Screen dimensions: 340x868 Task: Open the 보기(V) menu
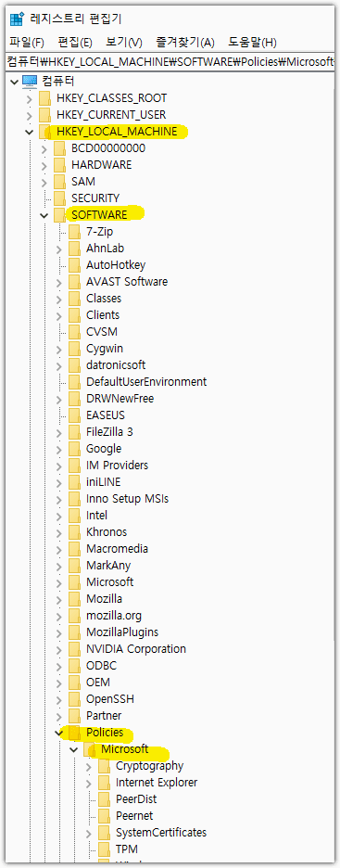124,42
